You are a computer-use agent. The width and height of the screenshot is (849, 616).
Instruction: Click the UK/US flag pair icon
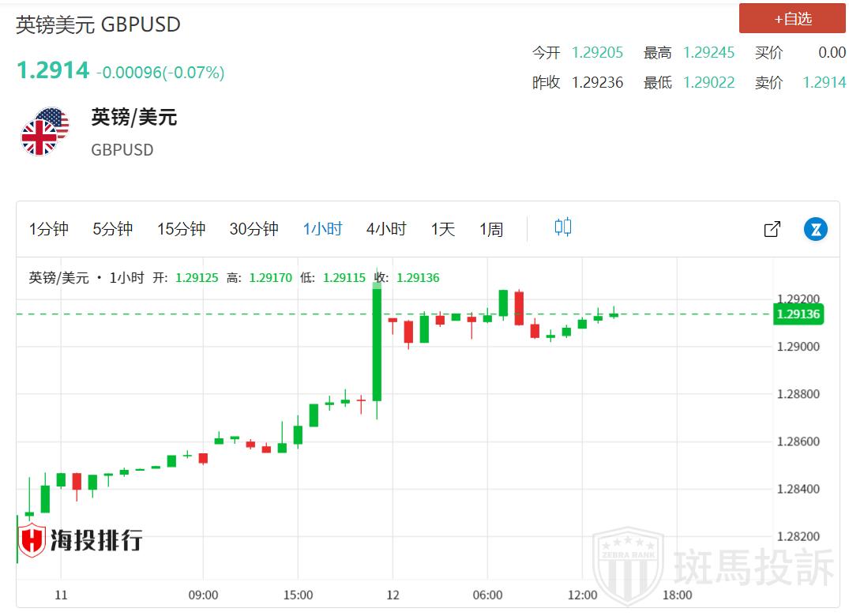click(x=45, y=132)
